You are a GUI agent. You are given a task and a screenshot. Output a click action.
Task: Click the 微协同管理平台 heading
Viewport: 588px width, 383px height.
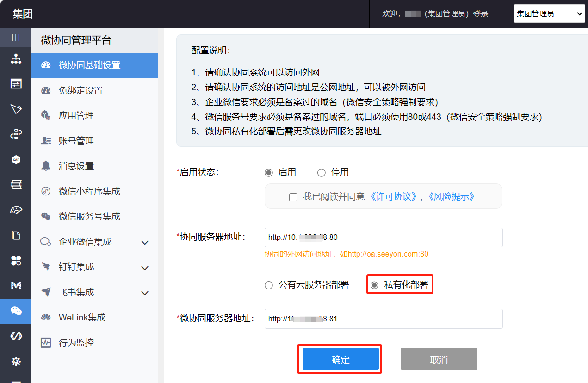point(76,40)
